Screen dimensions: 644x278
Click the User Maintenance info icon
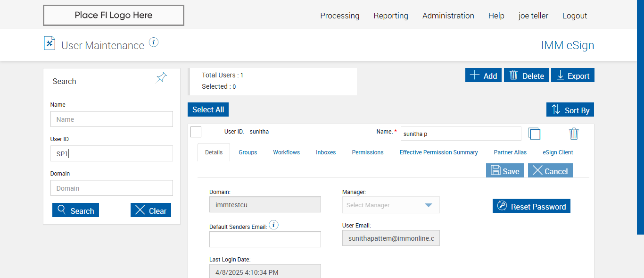154,42
